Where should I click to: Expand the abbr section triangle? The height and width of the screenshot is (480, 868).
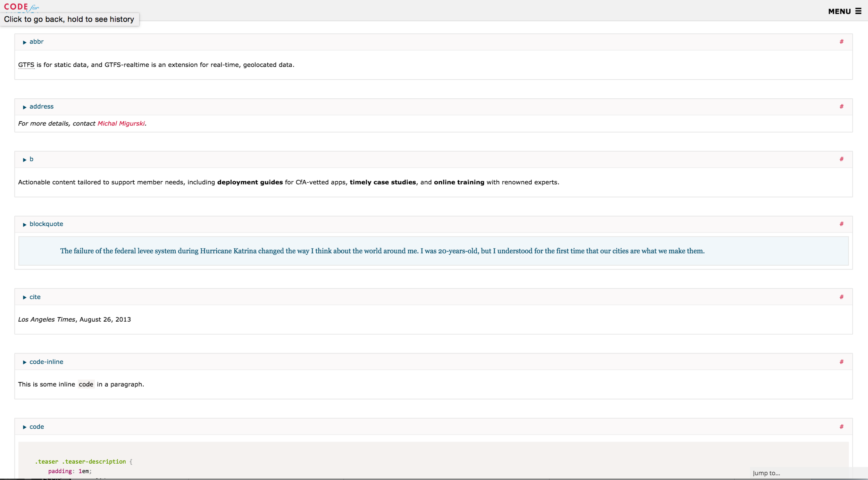(x=24, y=42)
